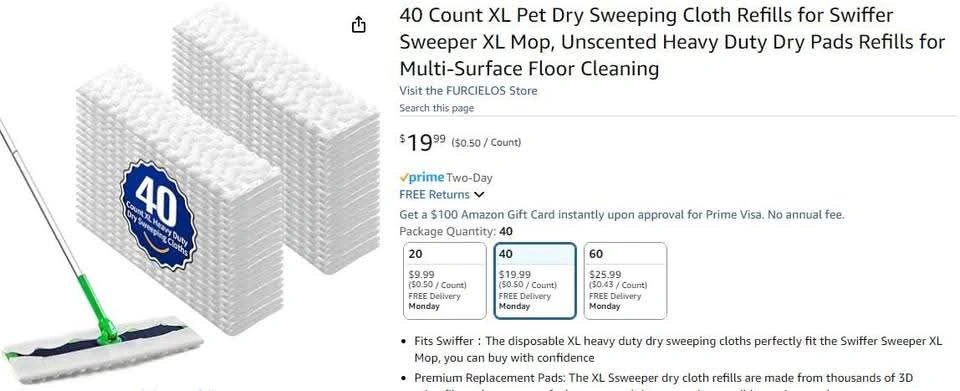Click the Prime logo badge
The height and width of the screenshot is (391, 960).
422,178
